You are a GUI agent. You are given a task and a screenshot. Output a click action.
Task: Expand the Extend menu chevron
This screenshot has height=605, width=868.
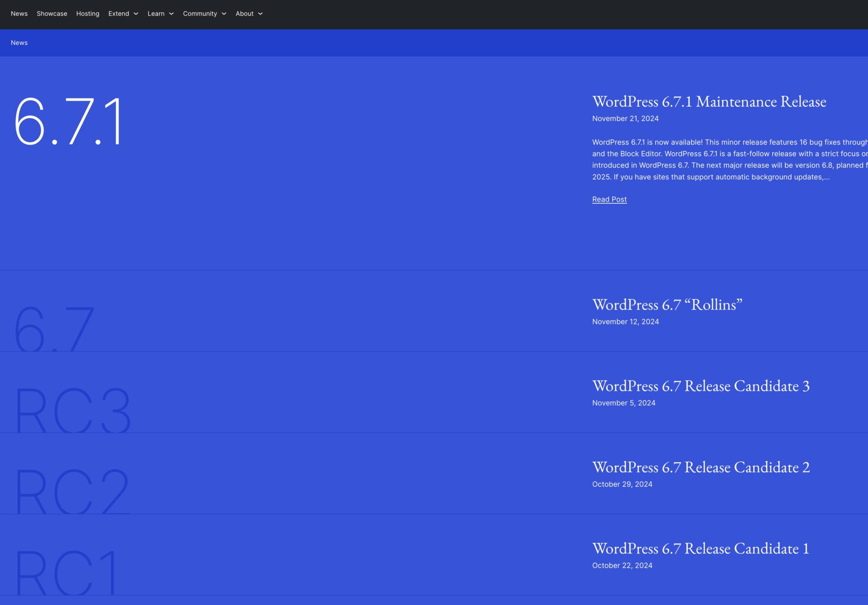coord(136,14)
